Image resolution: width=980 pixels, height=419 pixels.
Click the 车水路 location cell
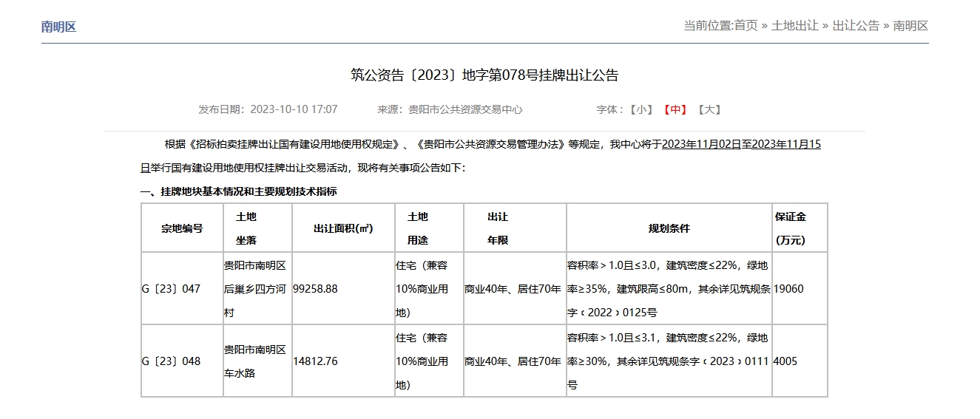pyautogui.click(x=240, y=373)
